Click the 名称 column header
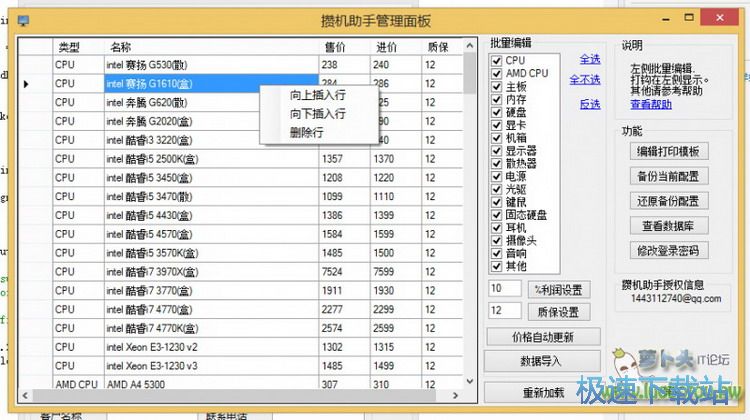The image size is (750, 420). point(211,47)
